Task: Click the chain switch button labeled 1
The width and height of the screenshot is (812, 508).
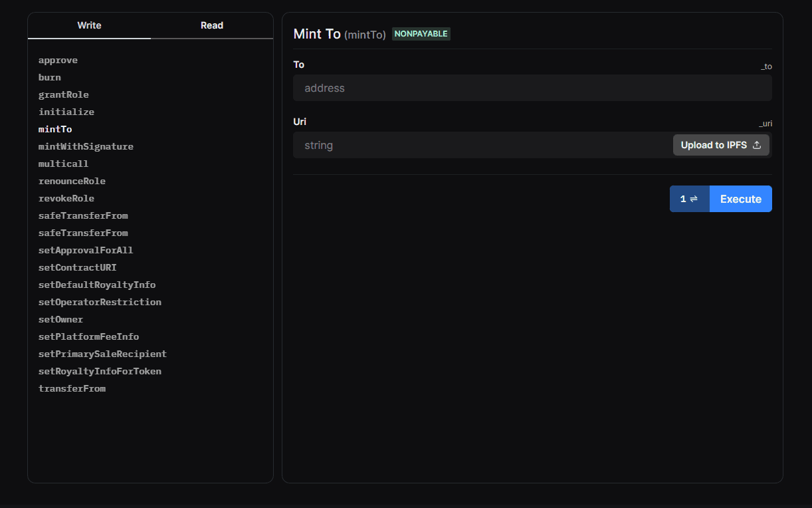Action: [690, 199]
